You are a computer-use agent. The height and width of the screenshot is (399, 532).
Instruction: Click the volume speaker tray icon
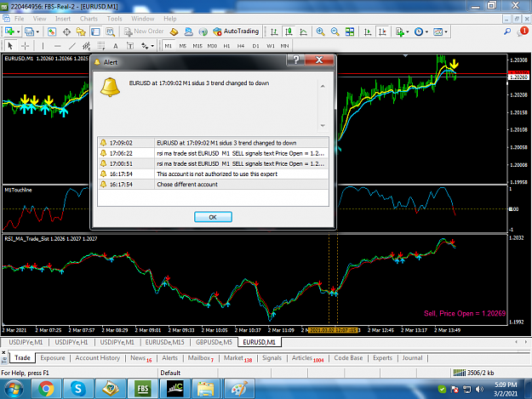click(479, 389)
